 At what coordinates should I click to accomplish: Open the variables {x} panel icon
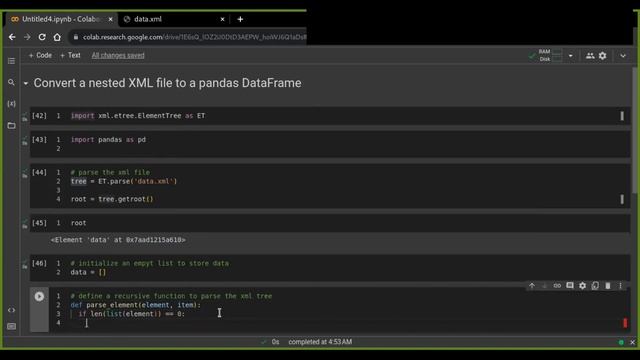11,104
